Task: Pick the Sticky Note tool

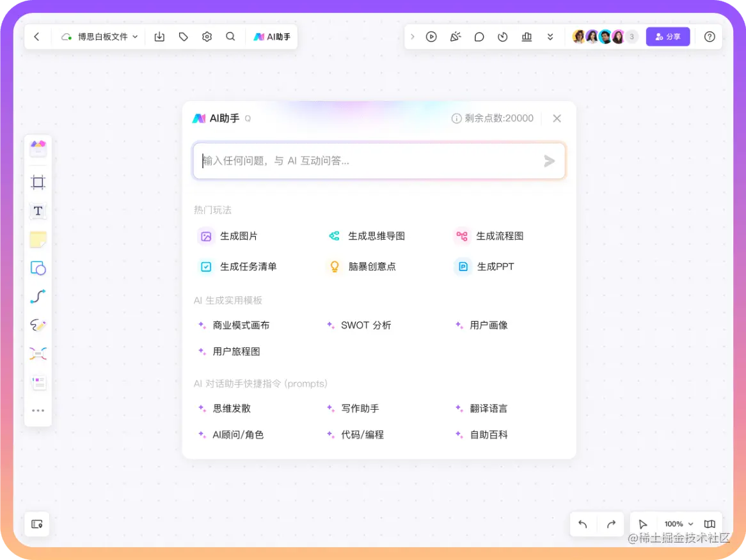Action: (38, 240)
